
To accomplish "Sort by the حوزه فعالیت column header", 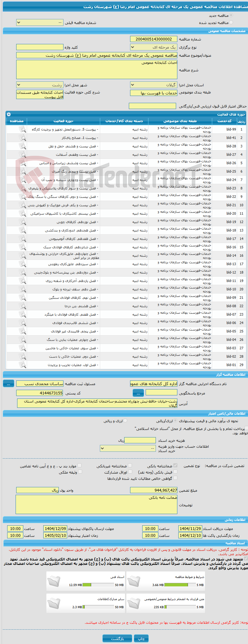I will pyautogui.click(x=63, y=121).
